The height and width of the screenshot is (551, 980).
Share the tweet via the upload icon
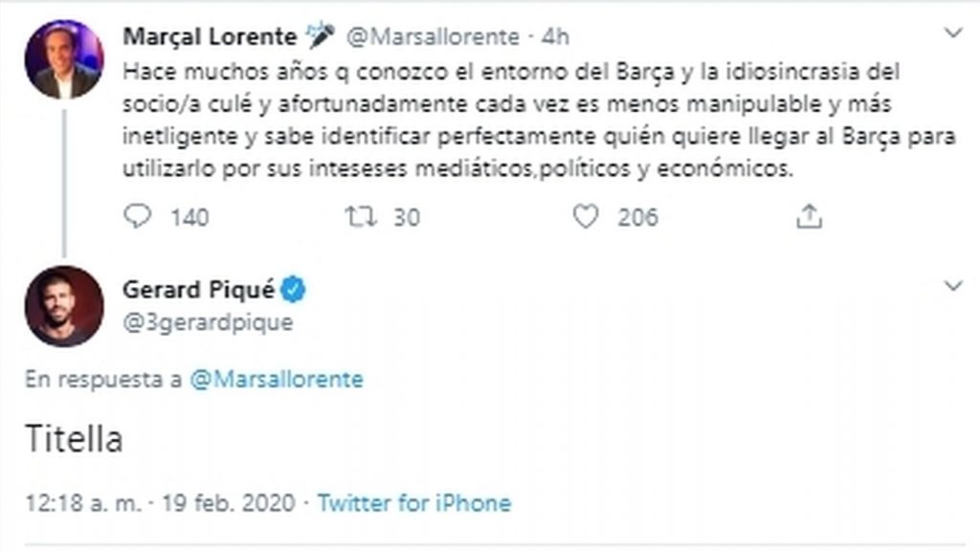[810, 217]
